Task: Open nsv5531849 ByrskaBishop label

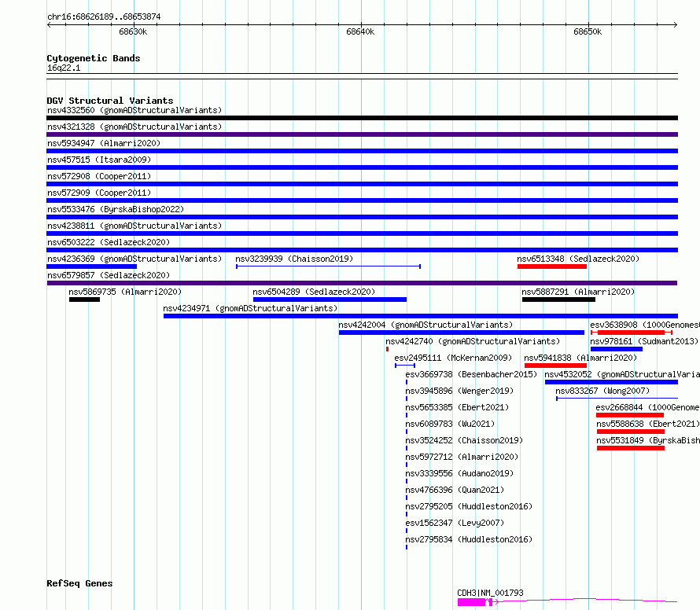Action: (648, 440)
